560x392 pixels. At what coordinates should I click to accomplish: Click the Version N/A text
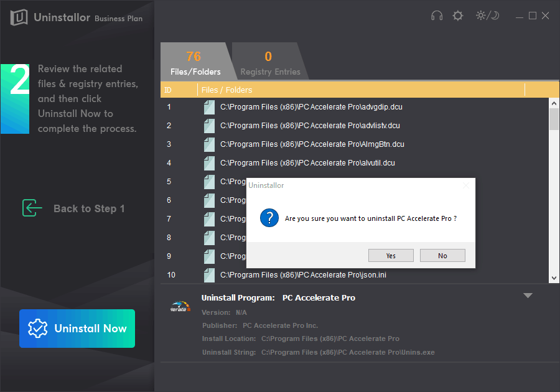224,312
